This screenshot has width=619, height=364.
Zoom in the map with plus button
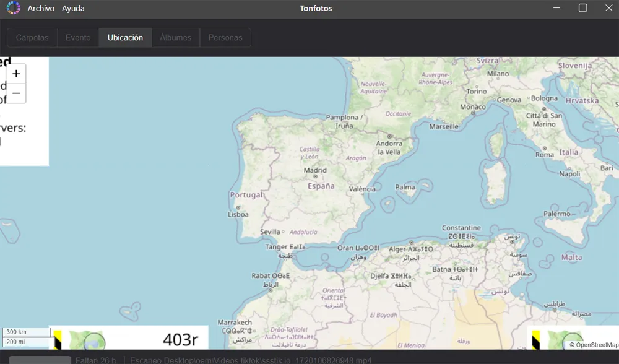coord(16,74)
